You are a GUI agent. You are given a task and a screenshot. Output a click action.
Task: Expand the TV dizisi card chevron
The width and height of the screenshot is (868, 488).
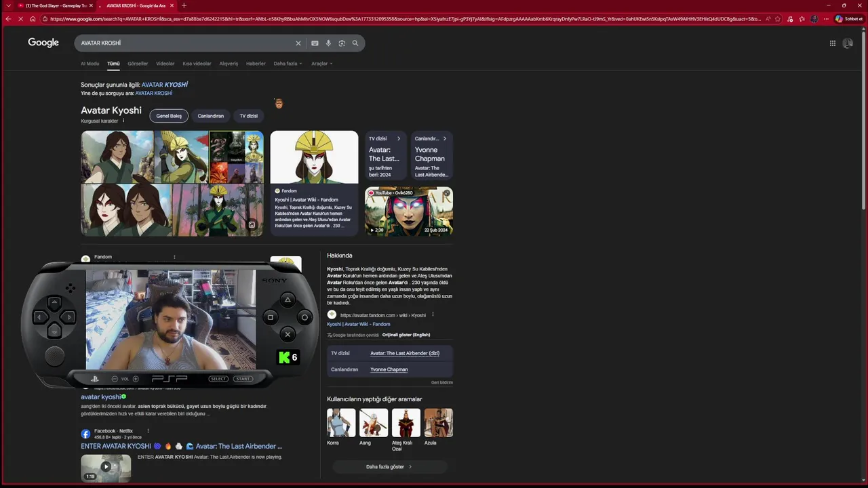click(398, 139)
